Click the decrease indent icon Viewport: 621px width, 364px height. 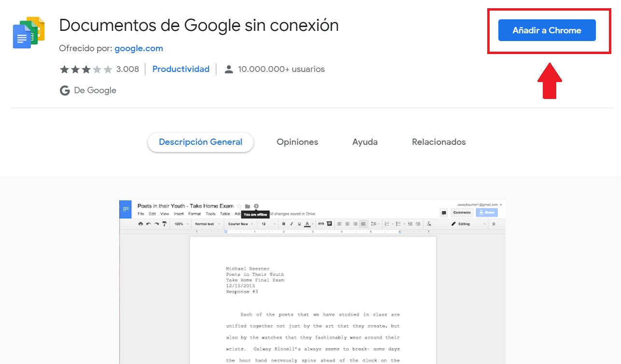(410, 224)
